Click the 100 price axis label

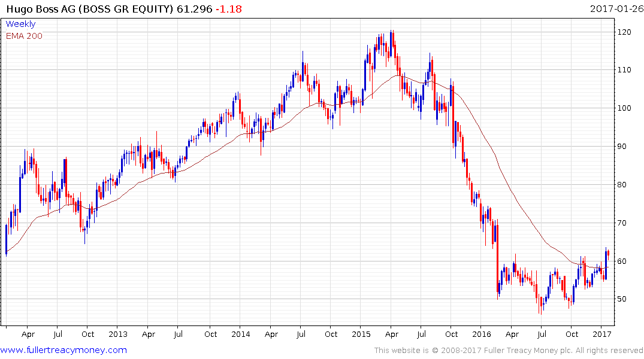click(624, 108)
